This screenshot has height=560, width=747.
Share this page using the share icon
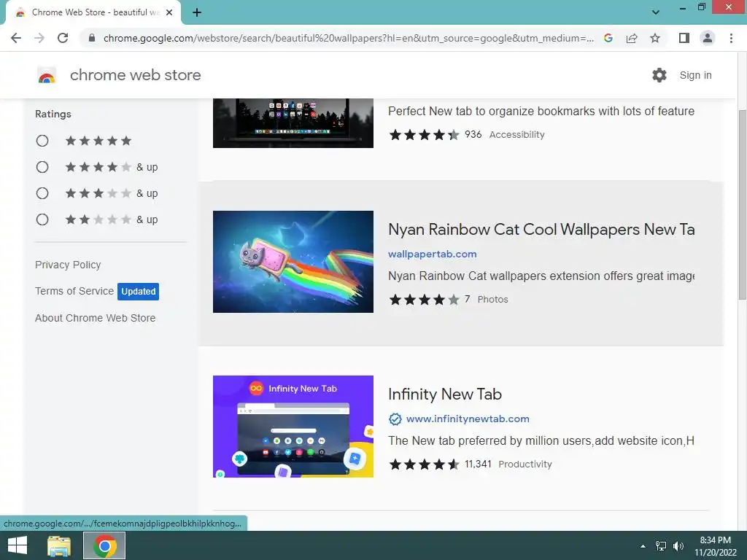tap(632, 38)
